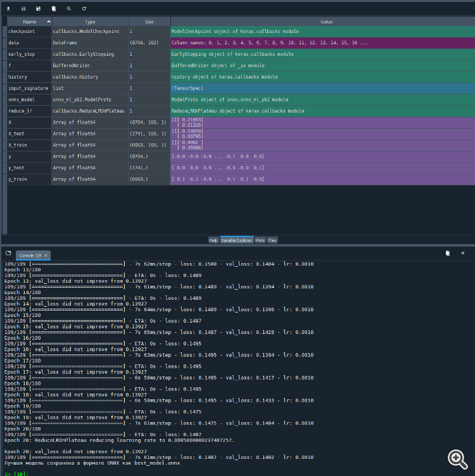Select the history variable name
Screen dimensions: 475x476
pos(29,77)
